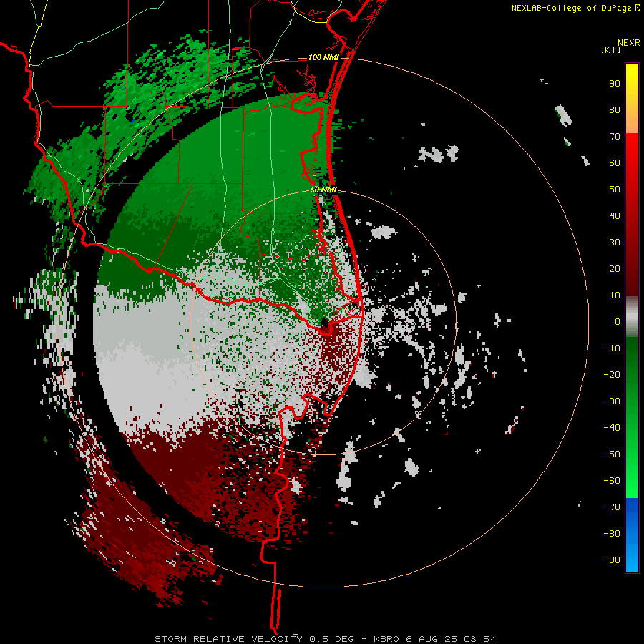Click the 40 value on velocity scale

pos(615,216)
